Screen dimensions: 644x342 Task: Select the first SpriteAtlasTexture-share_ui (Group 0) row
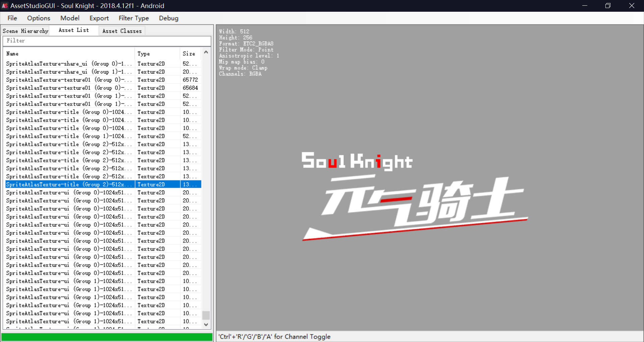click(x=103, y=64)
